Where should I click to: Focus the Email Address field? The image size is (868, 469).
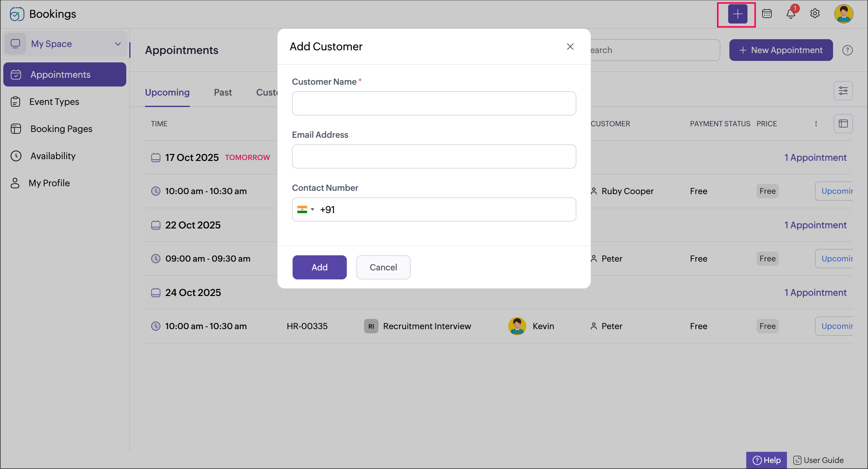pyautogui.click(x=434, y=157)
